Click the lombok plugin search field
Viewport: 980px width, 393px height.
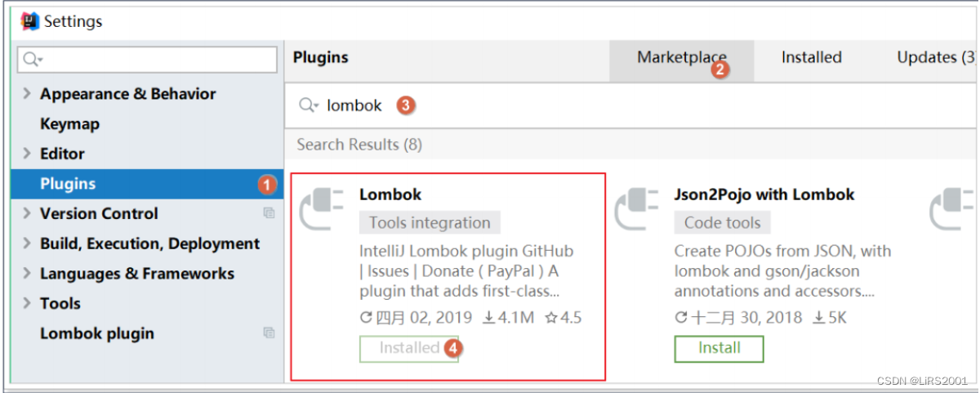(630, 105)
